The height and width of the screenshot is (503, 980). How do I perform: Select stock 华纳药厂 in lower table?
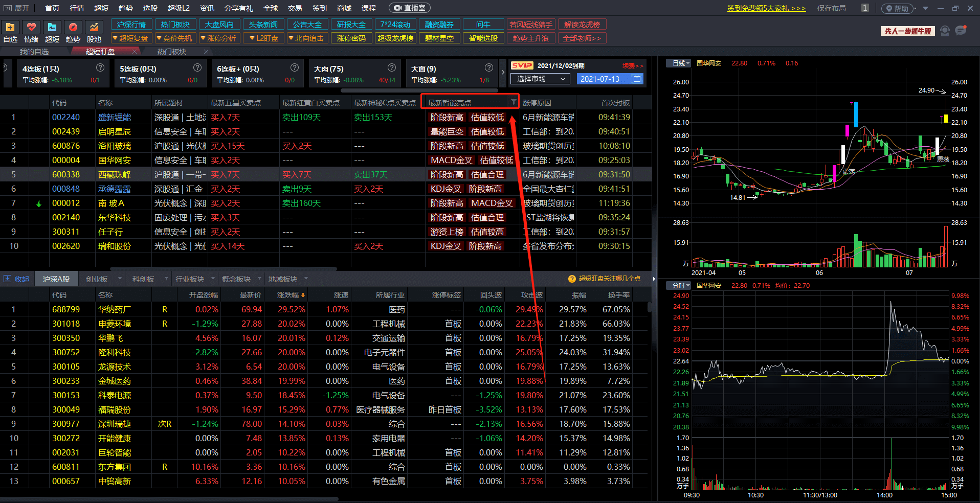[x=114, y=309]
